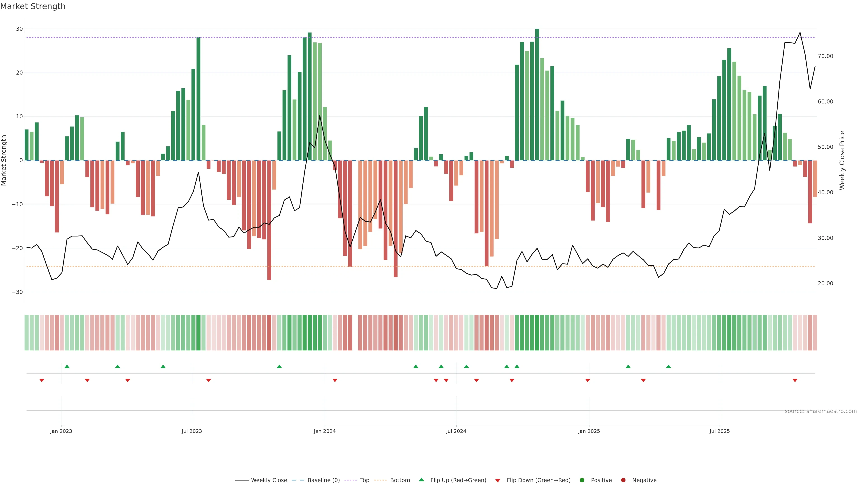Click the Flip Down red triangle legend icon
Screen dimensions: 868x488
coord(498,481)
